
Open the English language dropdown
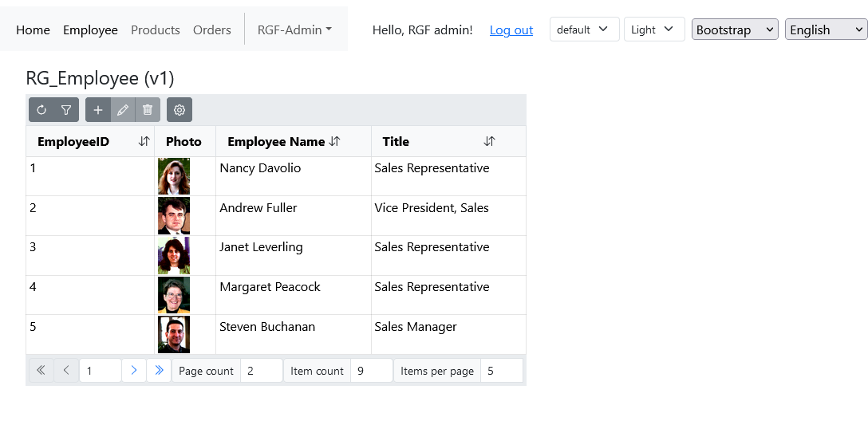click(x=826, y=30)
